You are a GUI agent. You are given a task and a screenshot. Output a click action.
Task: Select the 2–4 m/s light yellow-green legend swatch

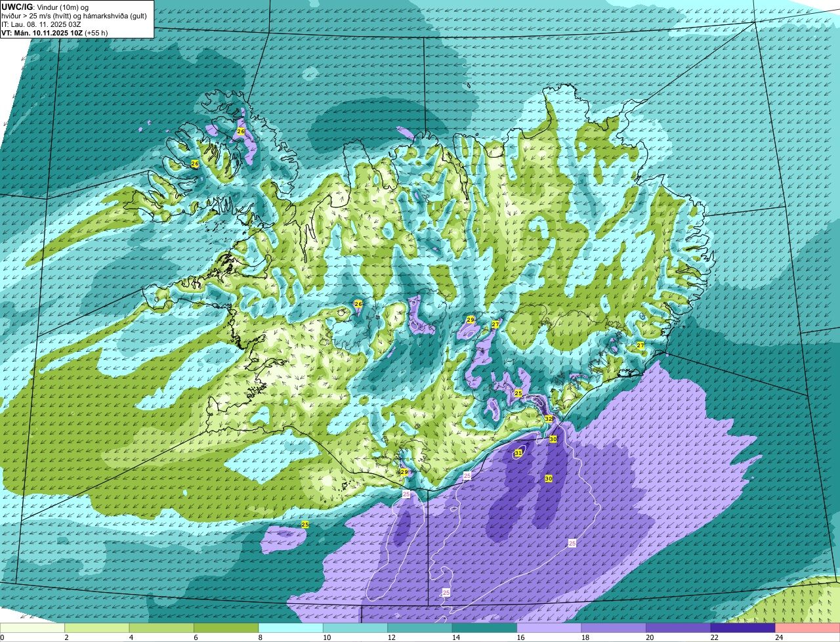click(98, 628)
